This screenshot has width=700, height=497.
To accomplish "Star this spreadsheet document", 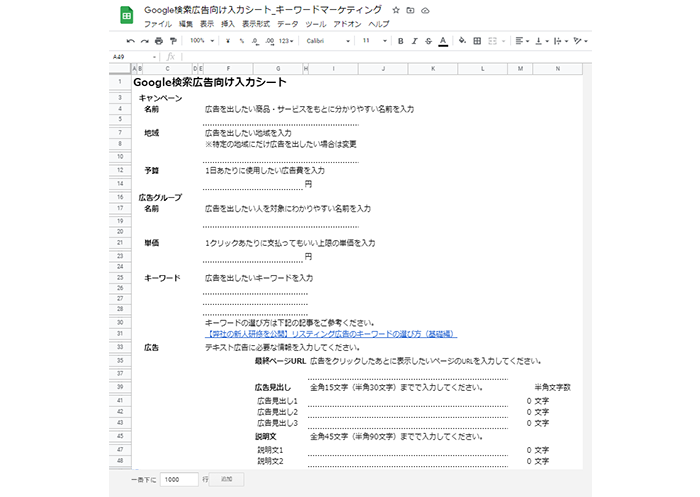I will (x=396, y=10).
